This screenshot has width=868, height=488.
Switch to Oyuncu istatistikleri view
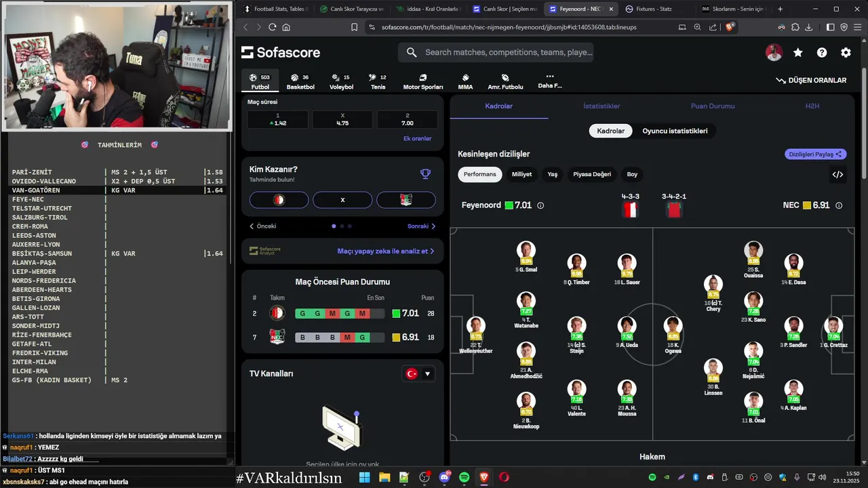pos(675,131)
